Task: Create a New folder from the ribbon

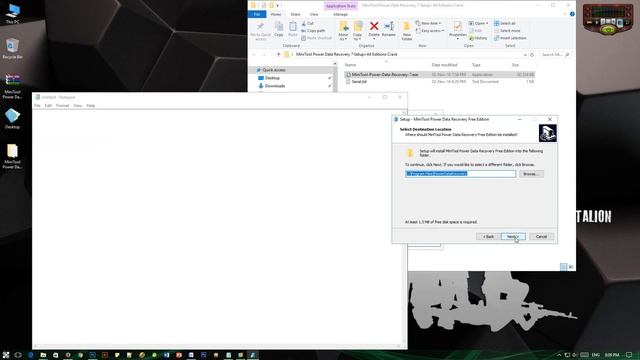Action: (407, 31)
